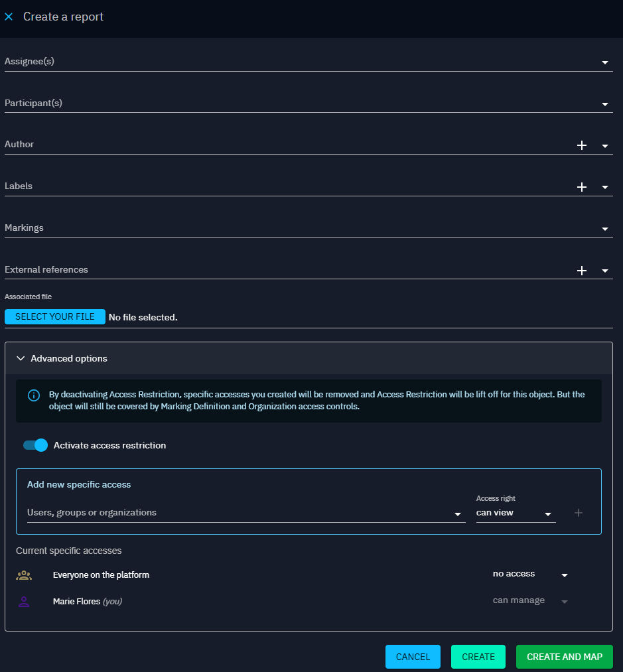Click the user icon beside Marie Flores
The height and width of the screenshot is (672, 623).
(x=24, y=602)
